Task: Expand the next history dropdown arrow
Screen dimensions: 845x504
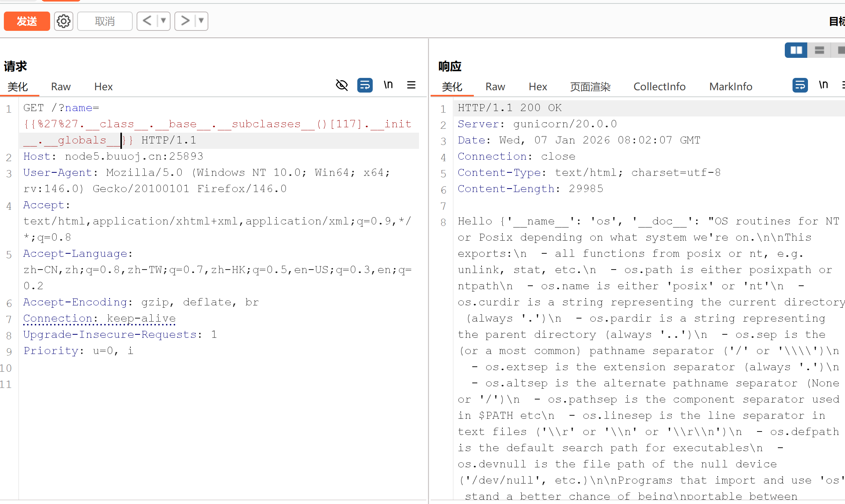Action: pos(201,21)
